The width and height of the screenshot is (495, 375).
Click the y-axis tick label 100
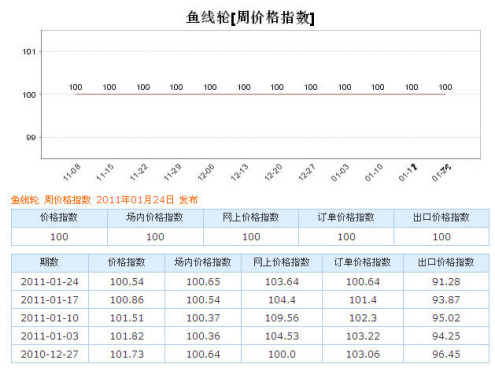[x=29, y=95]
